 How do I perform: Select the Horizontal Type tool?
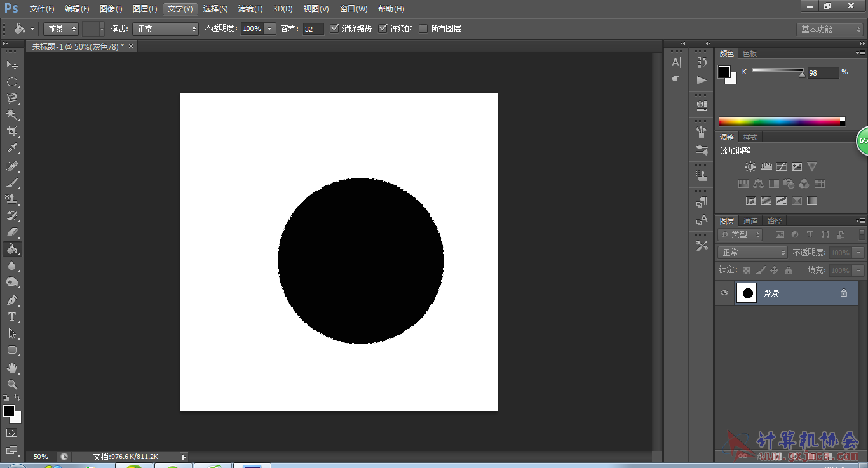click(x=12, y=316)
